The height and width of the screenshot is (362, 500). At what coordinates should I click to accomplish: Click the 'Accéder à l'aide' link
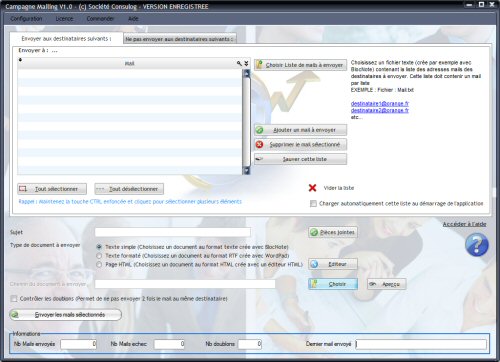tap(464, 224)
